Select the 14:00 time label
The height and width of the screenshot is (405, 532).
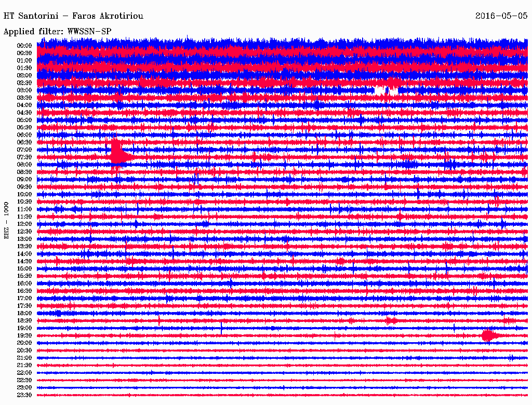click(x=24, y=254)
